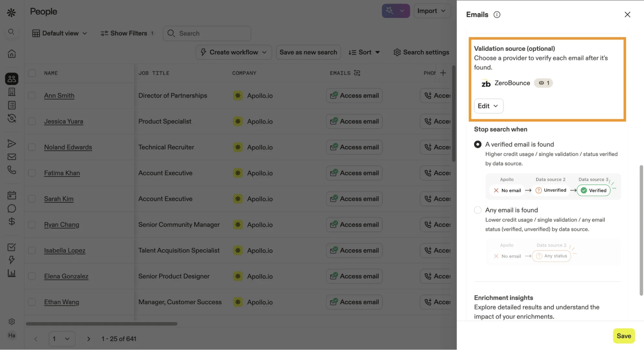This screenshot has width=644, height=350.
Task: Select 'A verified email is found' option
Action: click(478, 144)
